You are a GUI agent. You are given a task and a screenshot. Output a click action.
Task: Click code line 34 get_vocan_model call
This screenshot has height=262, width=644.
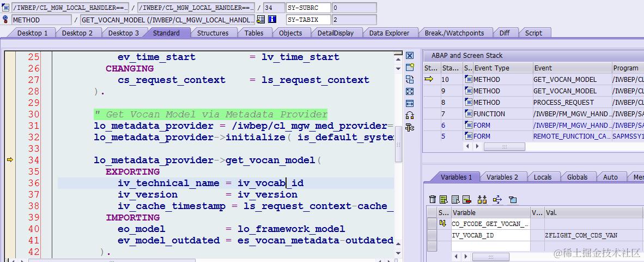click(x=207, y=160)
